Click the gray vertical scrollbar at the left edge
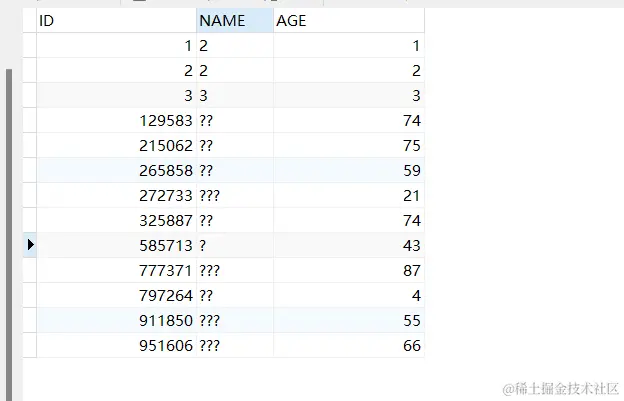The width and height of the screenshot is (624, 401). tap(9, 235)
